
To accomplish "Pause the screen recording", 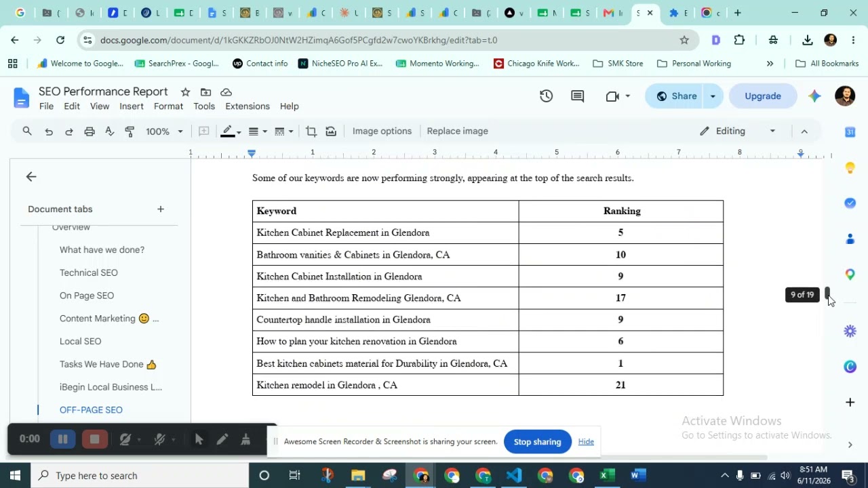I will tap(62, 439).
